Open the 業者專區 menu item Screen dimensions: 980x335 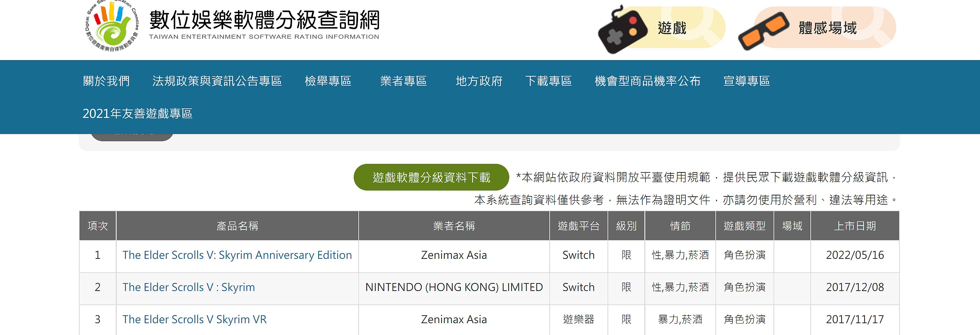[x=403, y=81]
